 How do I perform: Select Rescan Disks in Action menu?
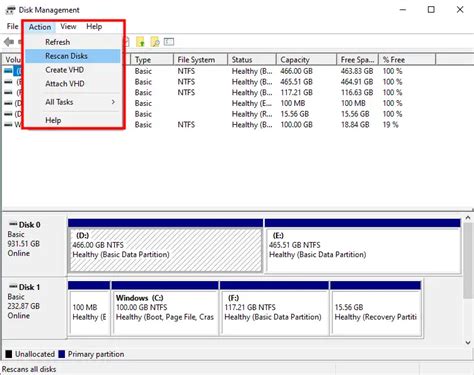coord(73,56)
